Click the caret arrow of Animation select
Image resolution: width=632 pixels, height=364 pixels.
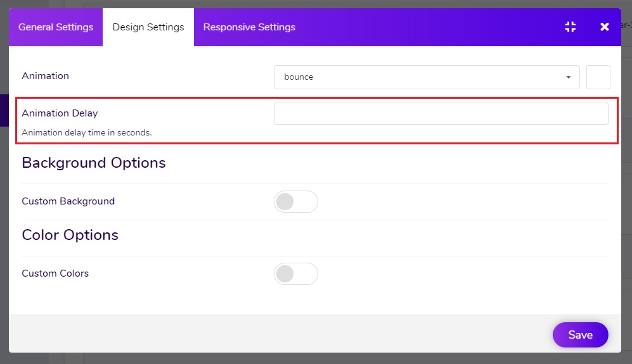tap(569, 77)
